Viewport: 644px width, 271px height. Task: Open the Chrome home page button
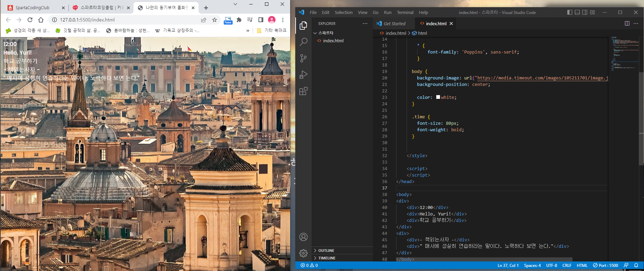[x=41, y=20]
